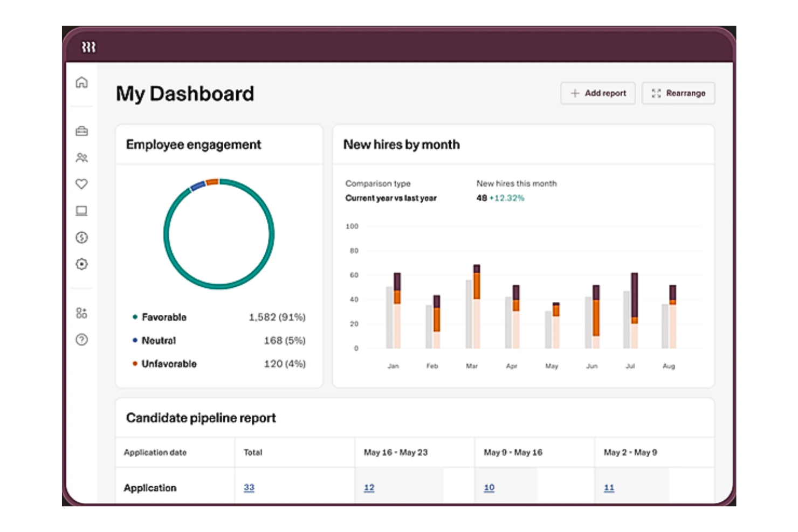Click the '1,582 (91%)' value
Image resolution: width=798 pixels, height=532 pixels.
(x=277, y=317)
